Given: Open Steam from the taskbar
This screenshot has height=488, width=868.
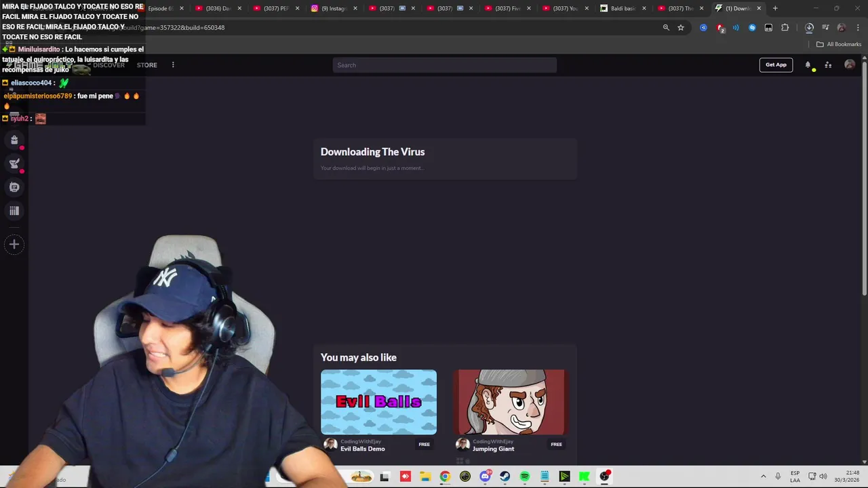Looking at the screenshot, I should [505, 476].
